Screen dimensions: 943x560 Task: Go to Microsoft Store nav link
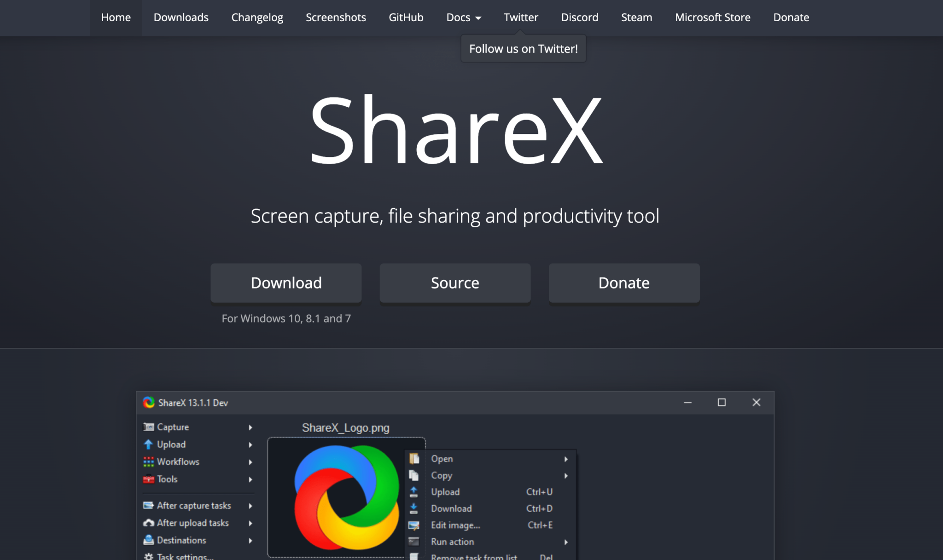click(712, 17)
